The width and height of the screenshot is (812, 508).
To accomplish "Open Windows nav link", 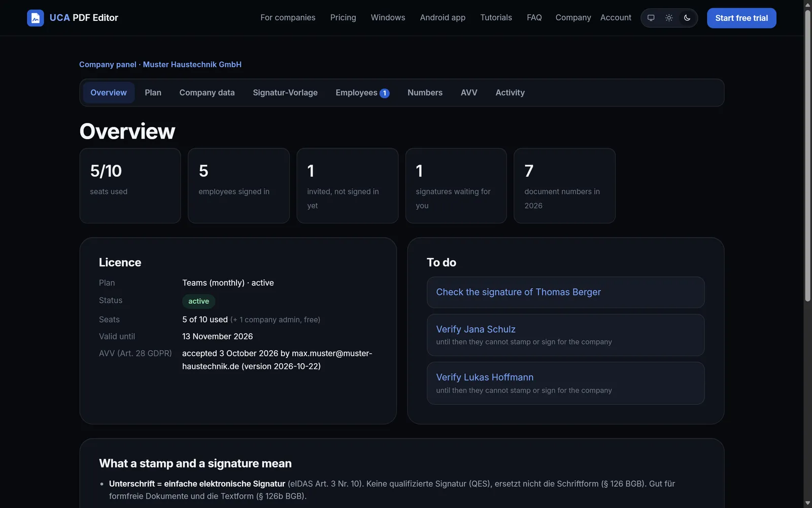I will (x=388, y=18).
